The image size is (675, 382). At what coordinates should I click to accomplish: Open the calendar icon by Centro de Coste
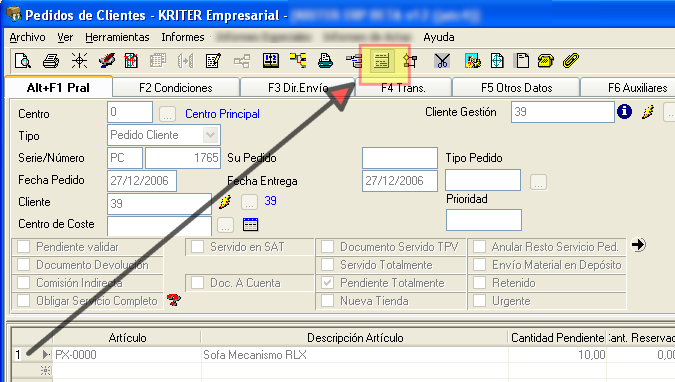pyautogui.click(x=250, y=224)
